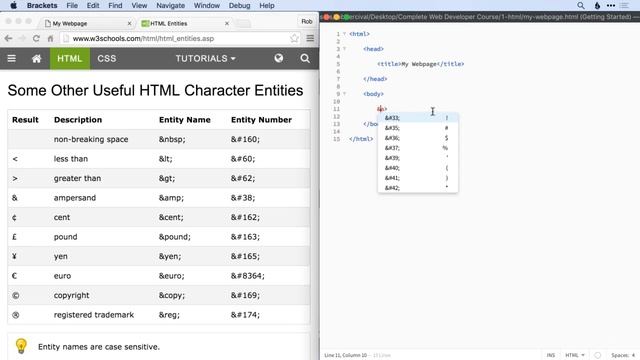
Task: Select the CSS nav item
Action: [107, 58]
